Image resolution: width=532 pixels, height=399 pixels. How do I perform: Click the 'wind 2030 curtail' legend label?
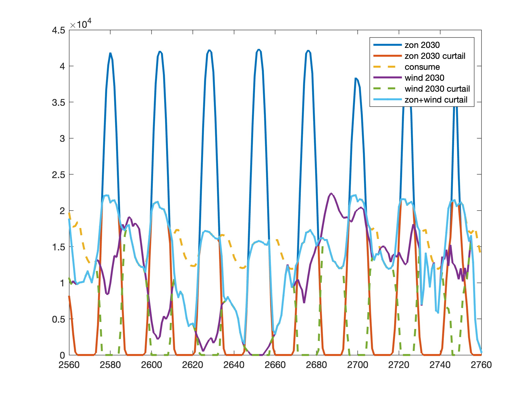437,89
